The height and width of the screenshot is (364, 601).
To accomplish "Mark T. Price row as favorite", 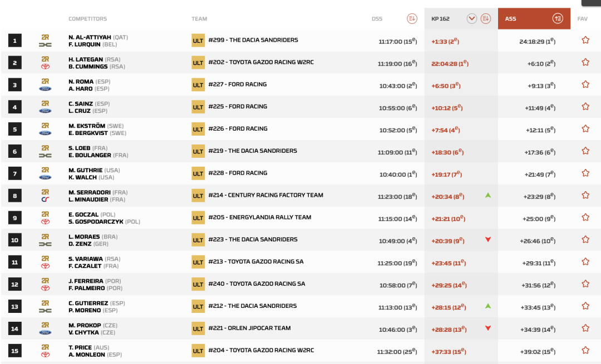I will pos(585,351).
